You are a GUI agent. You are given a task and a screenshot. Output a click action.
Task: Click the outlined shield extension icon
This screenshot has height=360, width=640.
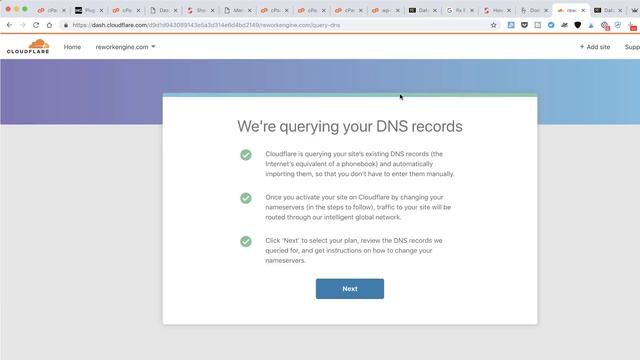(x=618, y=25)
